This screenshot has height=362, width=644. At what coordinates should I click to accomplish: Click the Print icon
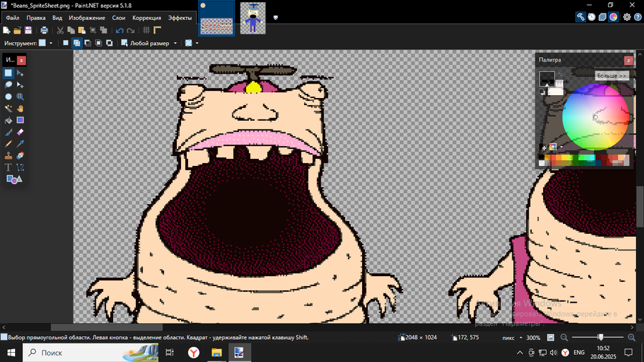click(x=44, y=30)
